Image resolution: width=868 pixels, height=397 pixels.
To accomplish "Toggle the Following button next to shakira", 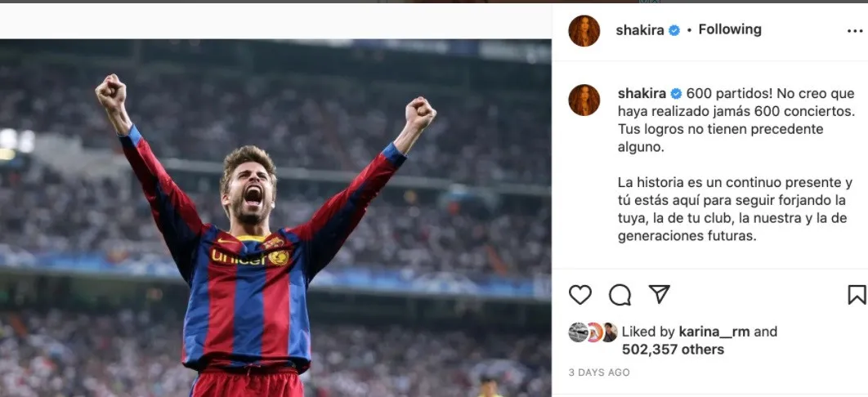I will tap(730, 29).
